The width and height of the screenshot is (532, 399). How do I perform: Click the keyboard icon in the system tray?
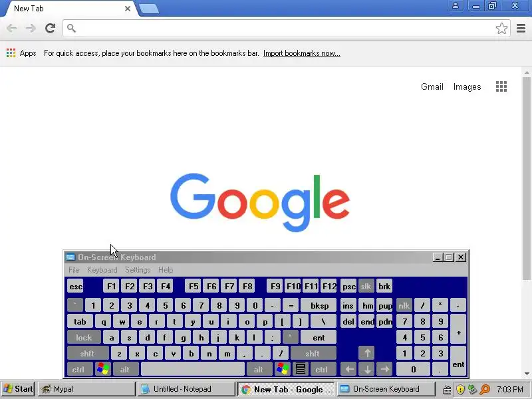coord(447,390)
